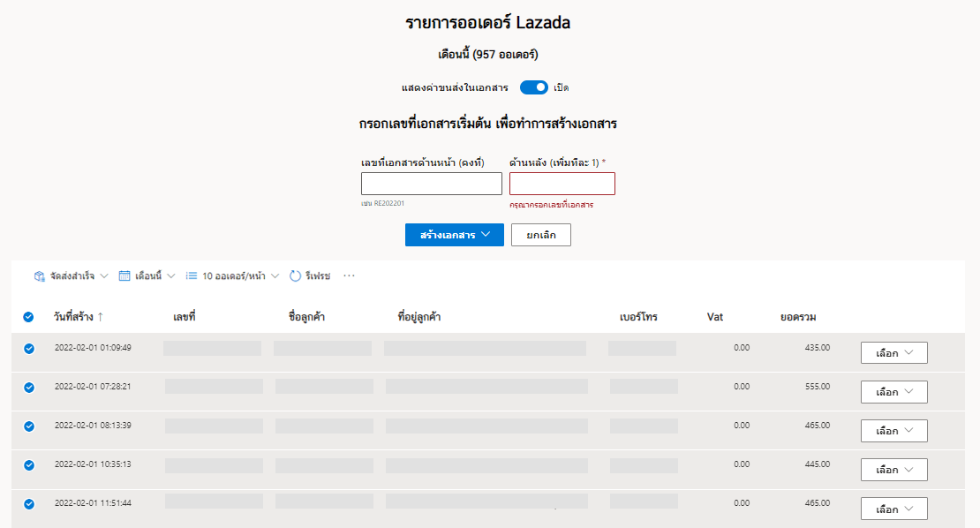980x528 pixels.
Task: Click the เลขที่เอกสารด้านหน้า input field
Action: pyautogui.click(x=432, y=183)
